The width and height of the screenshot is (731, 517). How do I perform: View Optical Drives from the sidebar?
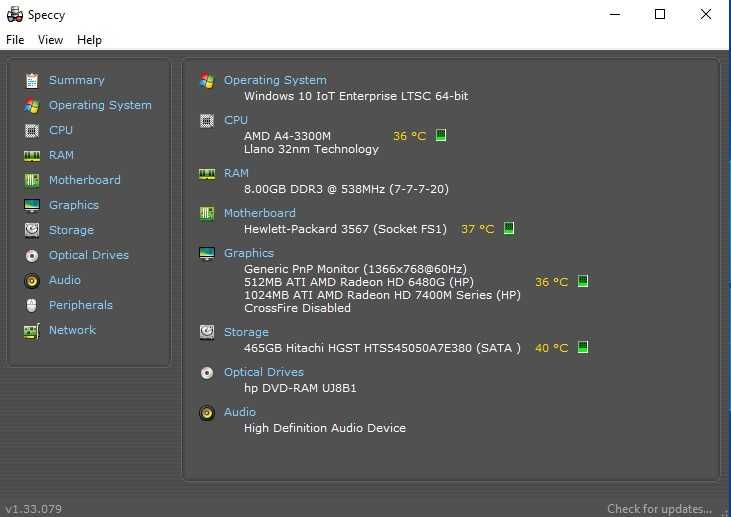[x=89, y=255]
